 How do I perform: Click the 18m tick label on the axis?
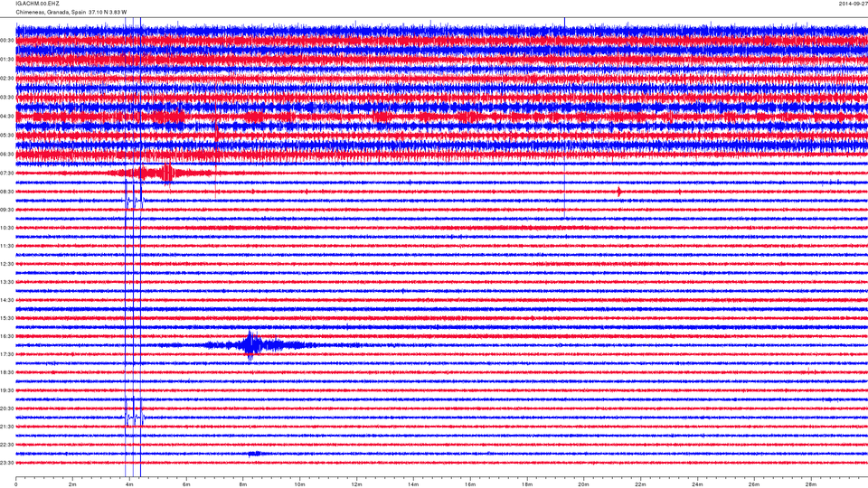(527, 484)
